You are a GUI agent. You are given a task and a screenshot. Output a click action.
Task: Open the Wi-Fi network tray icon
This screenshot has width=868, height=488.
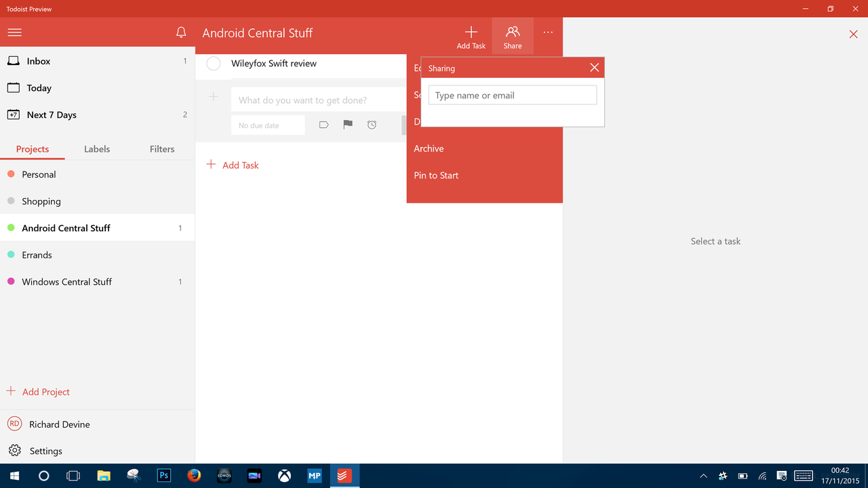click(762, 476)
